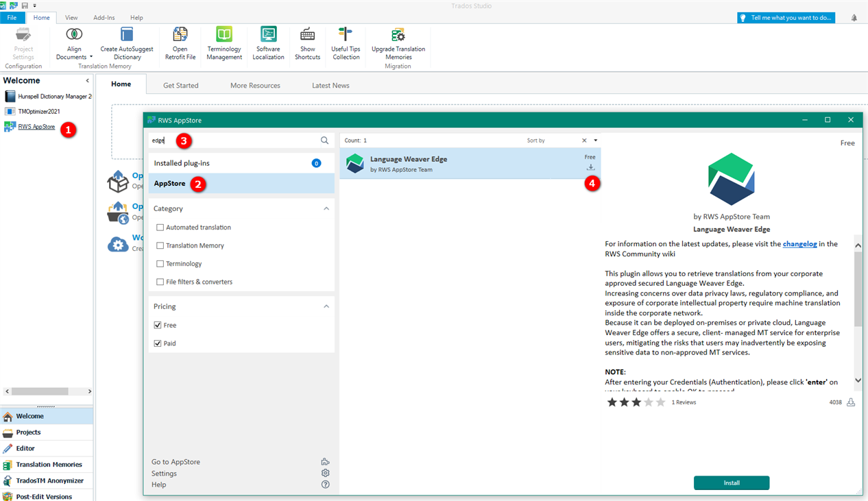Show Shortcuts using the keyboard icon
This screenshot has height=501, width=868.
coord(307,42)
